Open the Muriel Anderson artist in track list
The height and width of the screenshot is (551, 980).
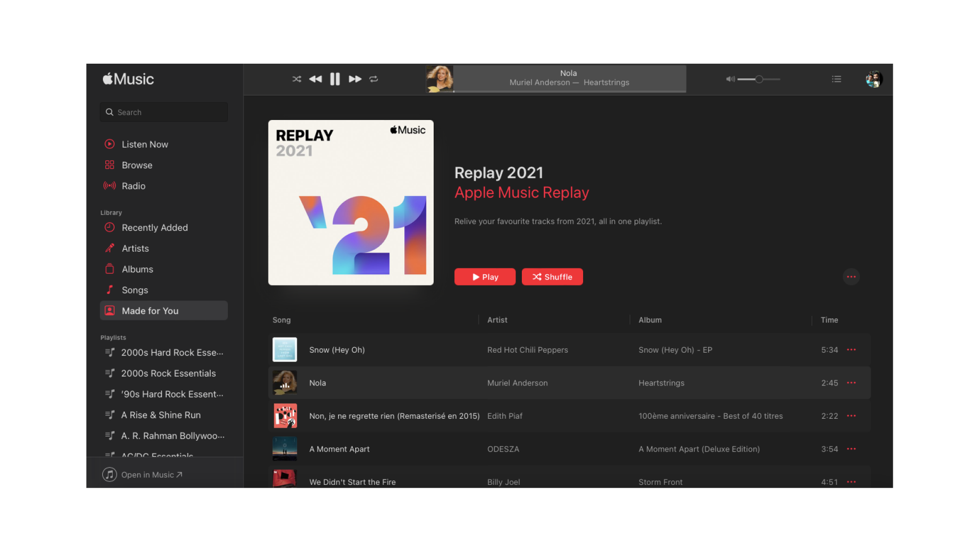(x=517, y=383)
